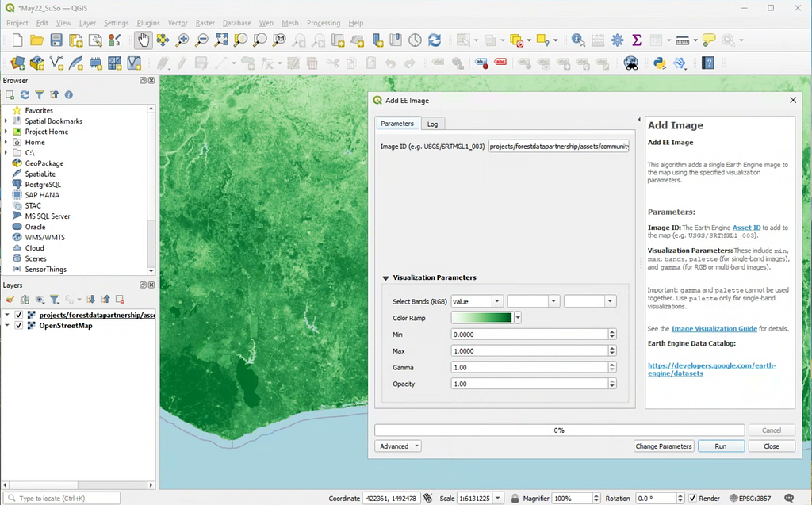The width and height of the screenshot is (812, 505).
Task: Open the first band selector showing 'value'
Action: click(x=477, y=301)
